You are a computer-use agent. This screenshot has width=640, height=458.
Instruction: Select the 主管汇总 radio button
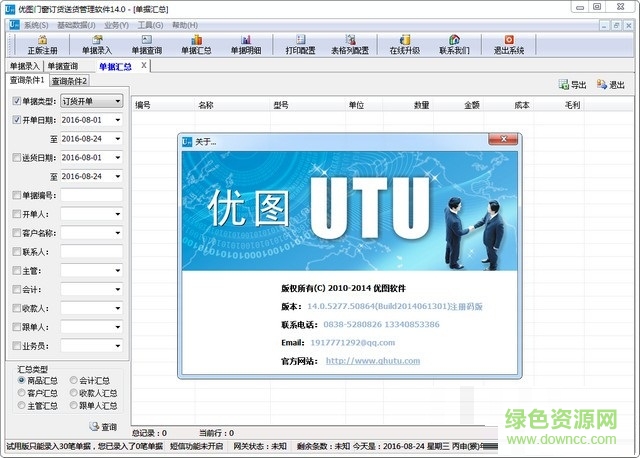(x=22, y=406)
